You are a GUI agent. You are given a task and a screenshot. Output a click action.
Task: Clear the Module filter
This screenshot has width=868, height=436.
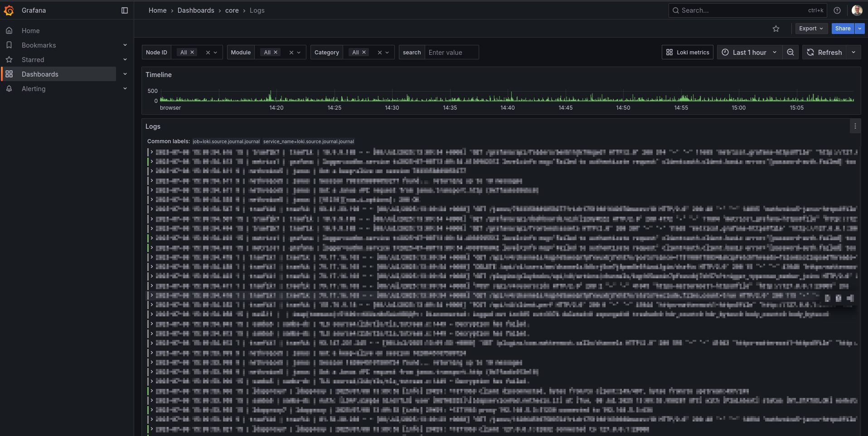[291, 53]
